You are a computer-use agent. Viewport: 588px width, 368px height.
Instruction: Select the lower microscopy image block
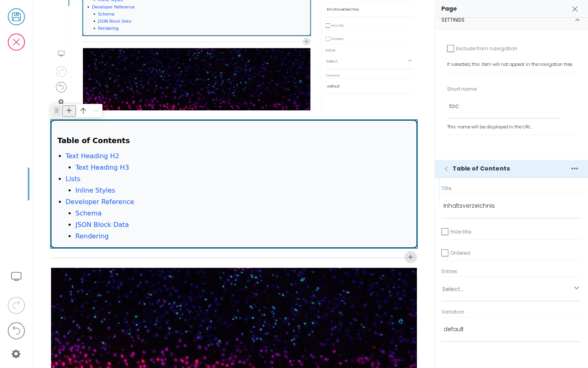pos(234,318)
